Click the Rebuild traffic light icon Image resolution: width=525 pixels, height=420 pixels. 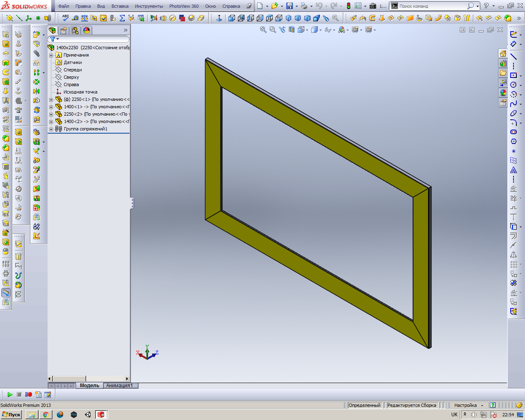tap(348, 6)
